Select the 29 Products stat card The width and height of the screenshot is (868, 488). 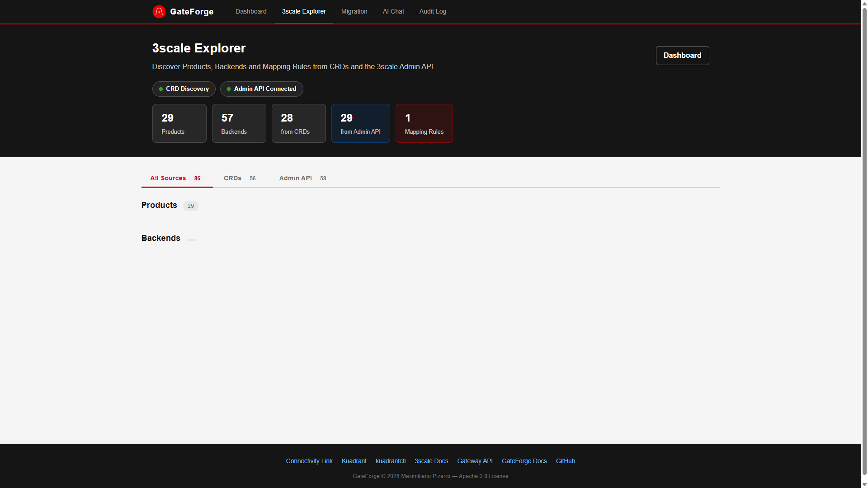coord(179,123)
